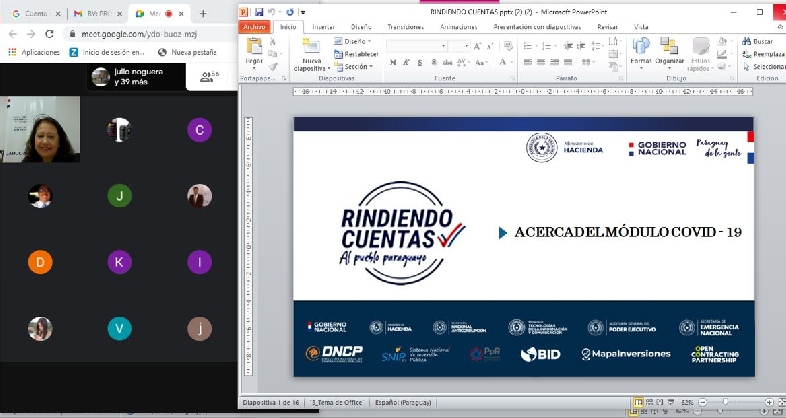Switch to the Inicio ribbon tab

point(288,27)
